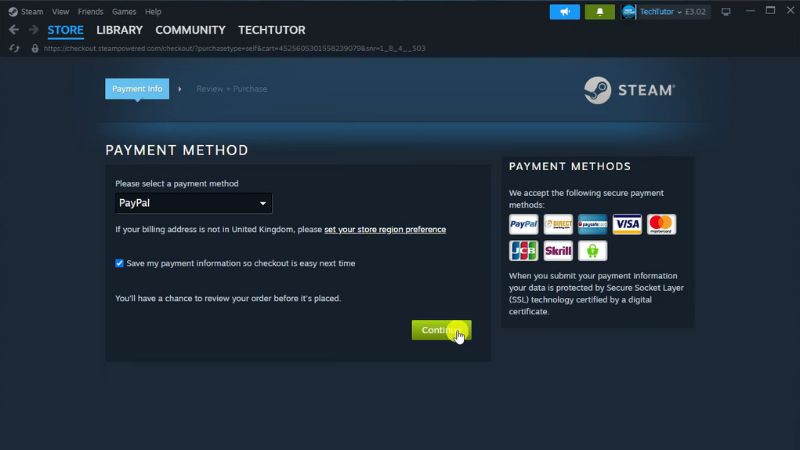Click the Skrill payment logo
The width and height of the screenshot is (800, 450).
558,251
